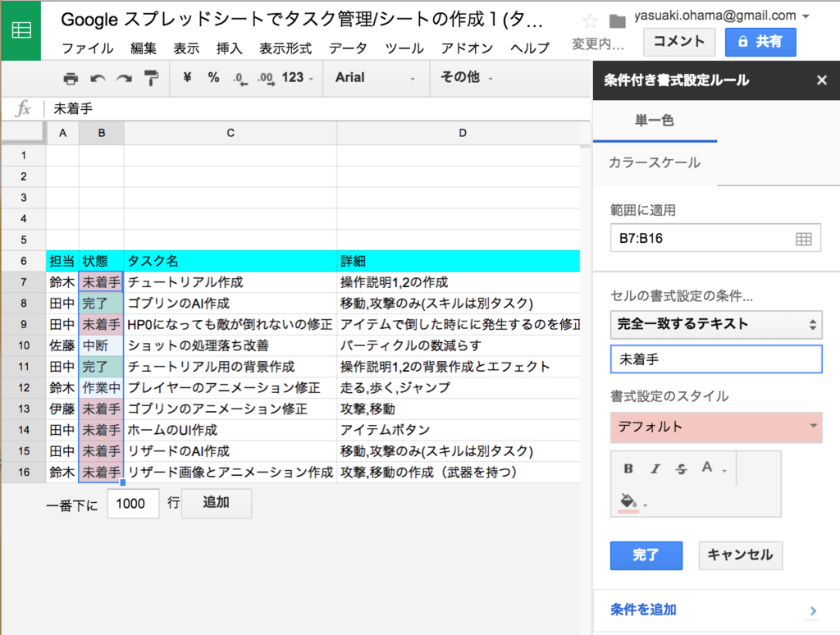Screen dimensions: 840x635
Task: Close the conditional format rules panel
Action: tap(822, 80)
